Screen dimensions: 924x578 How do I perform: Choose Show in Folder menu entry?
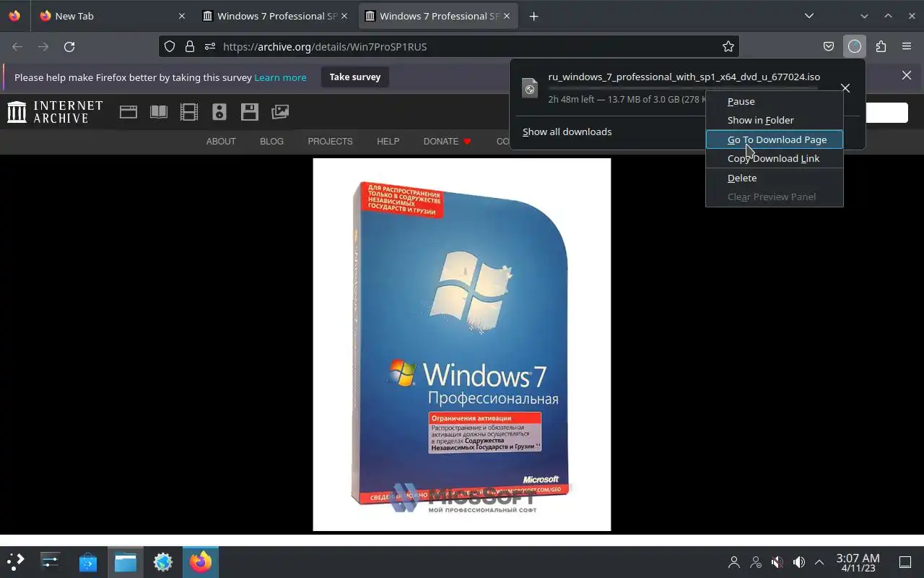pos(775,120)
